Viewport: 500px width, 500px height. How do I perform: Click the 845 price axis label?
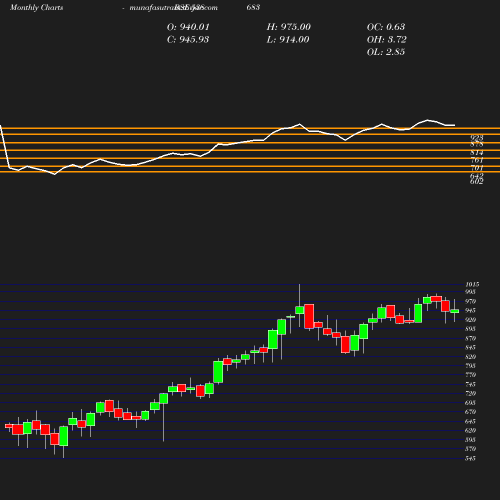[471, 348]
